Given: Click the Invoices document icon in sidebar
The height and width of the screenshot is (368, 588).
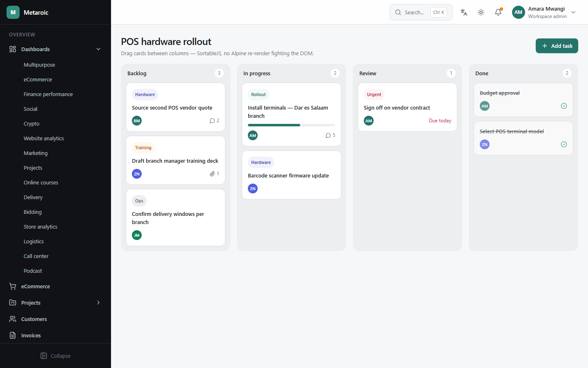Looking at the screenshot, I should coord(13,335).
